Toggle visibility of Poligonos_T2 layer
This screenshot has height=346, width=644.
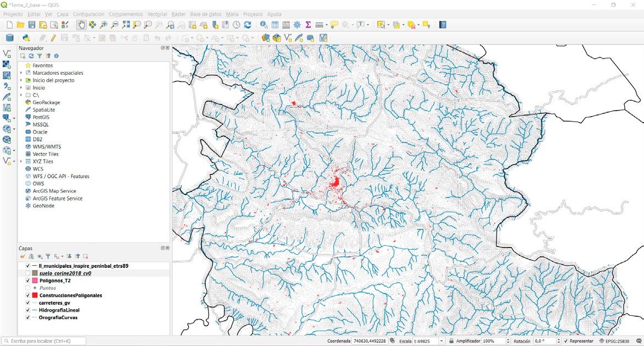click(x=27, y=281)
